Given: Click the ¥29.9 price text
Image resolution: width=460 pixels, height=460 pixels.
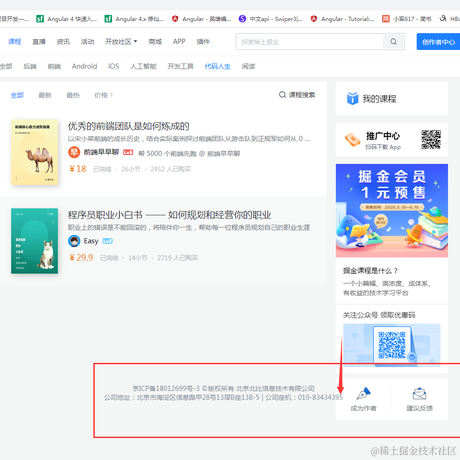Looking at the screenshot, I should click(x=81, y=257).
